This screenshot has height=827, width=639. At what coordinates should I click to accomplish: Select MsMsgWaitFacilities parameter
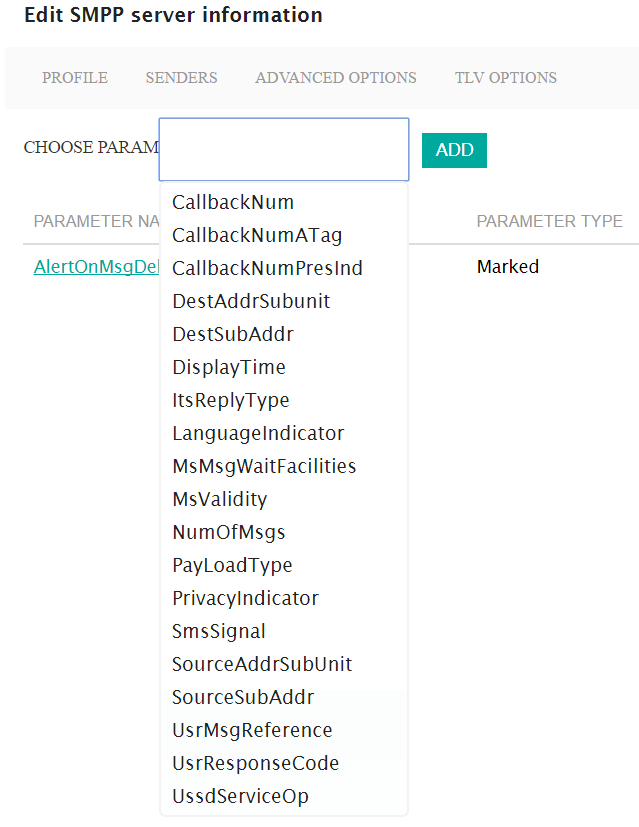[x=264, y=467]
